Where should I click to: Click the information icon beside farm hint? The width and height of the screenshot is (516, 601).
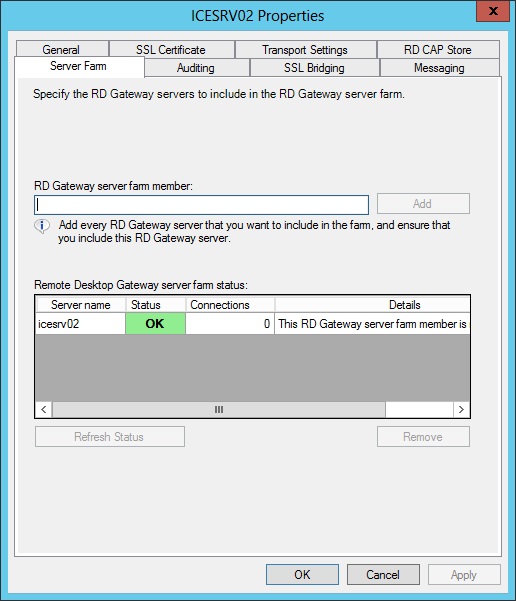(x=42, y=226)
